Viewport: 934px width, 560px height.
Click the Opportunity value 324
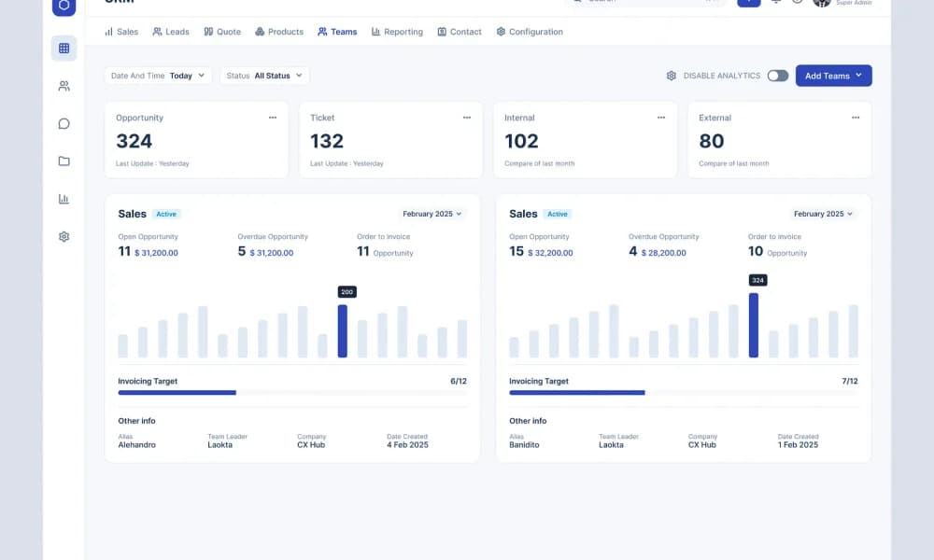coord(134,141)
